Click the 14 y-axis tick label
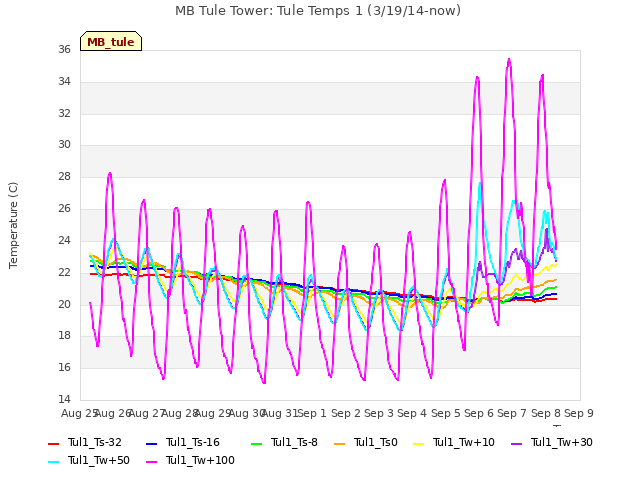The image size is (640, 480). pyautogui.click(x=64, y=399)
